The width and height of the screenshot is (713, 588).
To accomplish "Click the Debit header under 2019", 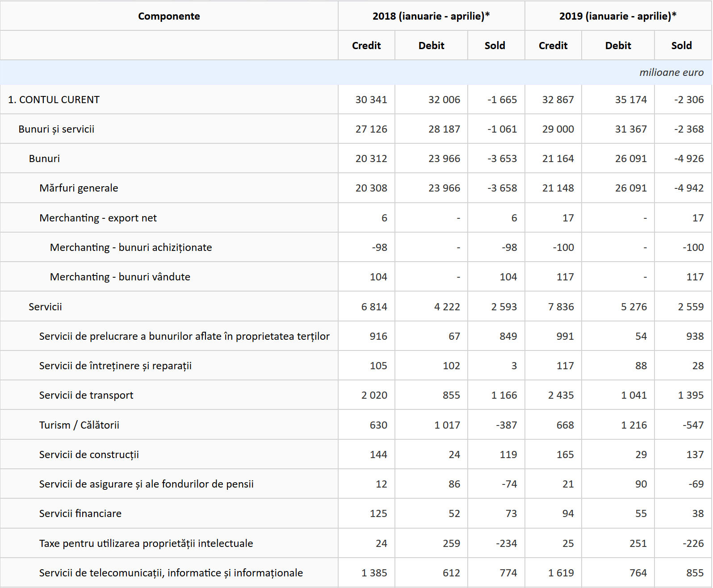I will (617, 46).
